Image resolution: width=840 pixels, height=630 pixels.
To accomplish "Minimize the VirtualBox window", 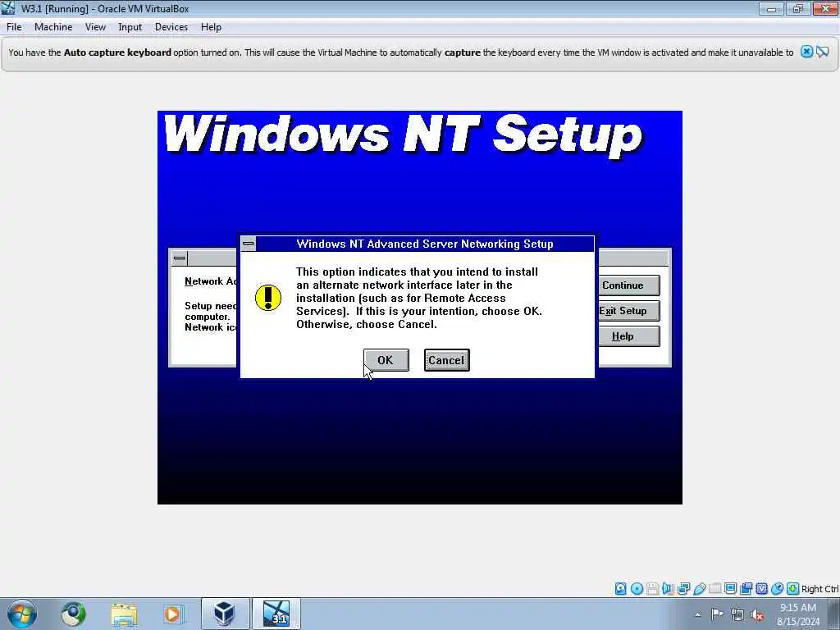I will click(x=771, y=8).
